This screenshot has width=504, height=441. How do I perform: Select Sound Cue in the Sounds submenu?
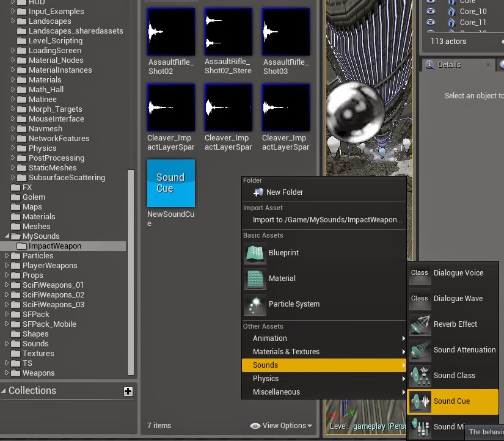coord(453,401)
